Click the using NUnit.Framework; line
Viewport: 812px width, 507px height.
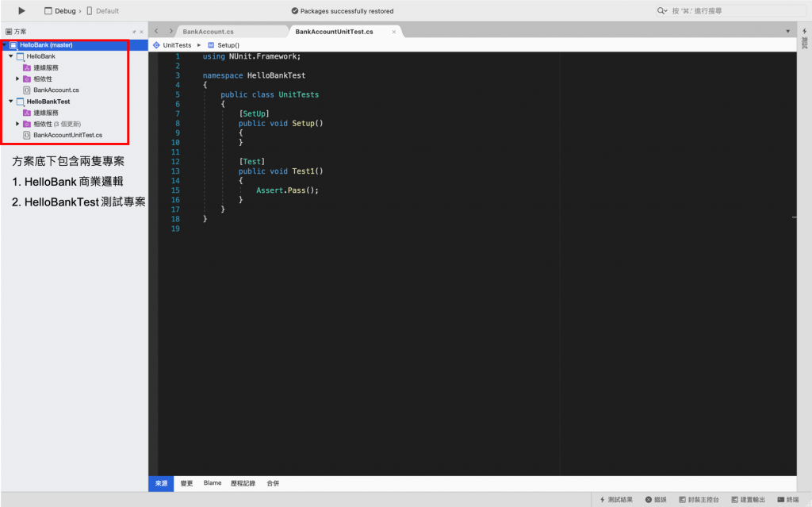tap(251, 56)
